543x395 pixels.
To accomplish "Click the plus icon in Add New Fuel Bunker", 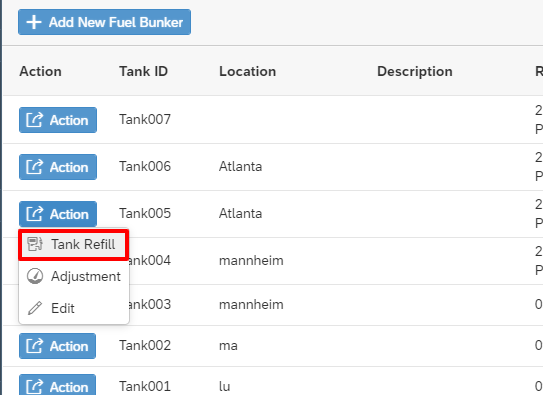I will click(34, 22).
